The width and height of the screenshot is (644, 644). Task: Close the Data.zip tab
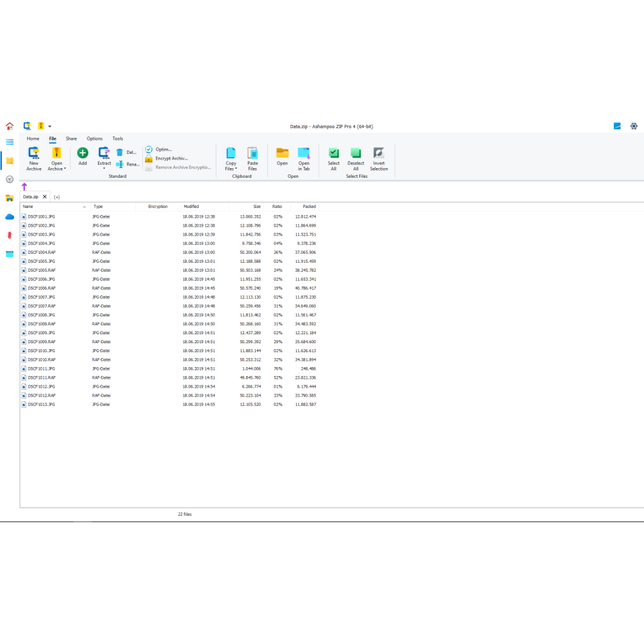(x=44, y=196)
